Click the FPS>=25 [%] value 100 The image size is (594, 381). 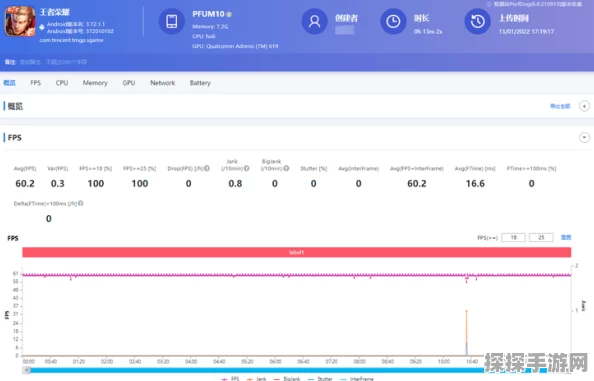[x=140, y=184]
